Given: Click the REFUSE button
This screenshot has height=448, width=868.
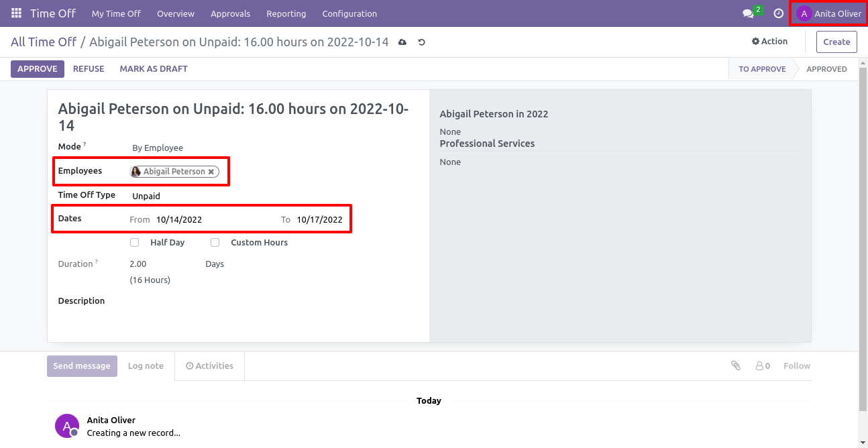Looking at the screenshot, I should click(x=89, y=69).
